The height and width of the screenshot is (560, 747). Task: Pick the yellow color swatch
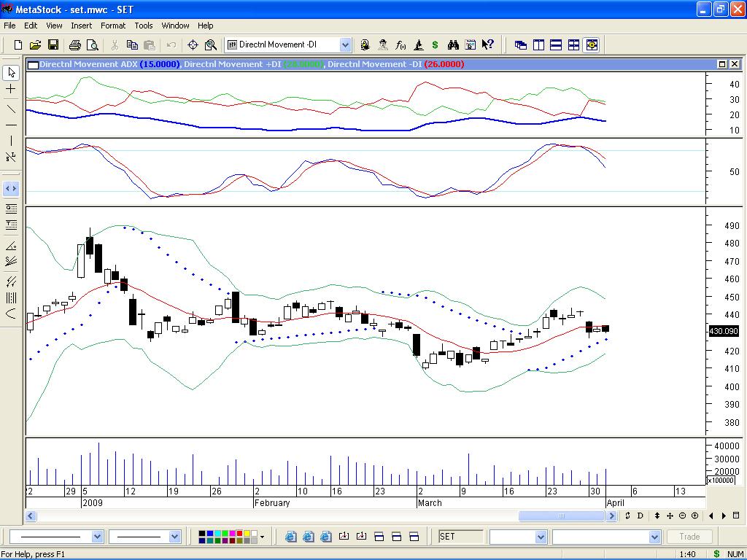pos(247,533)
